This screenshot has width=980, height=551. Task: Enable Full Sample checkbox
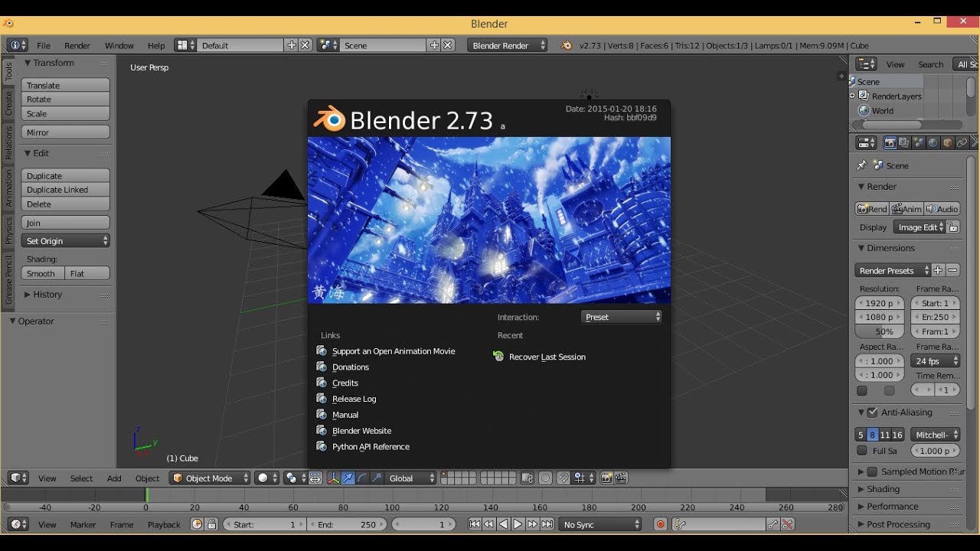862,451
